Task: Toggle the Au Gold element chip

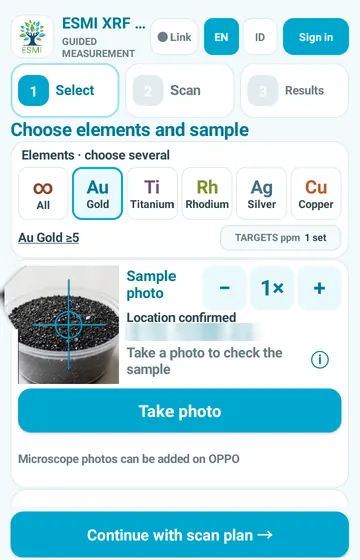Action: pos(98,193)
